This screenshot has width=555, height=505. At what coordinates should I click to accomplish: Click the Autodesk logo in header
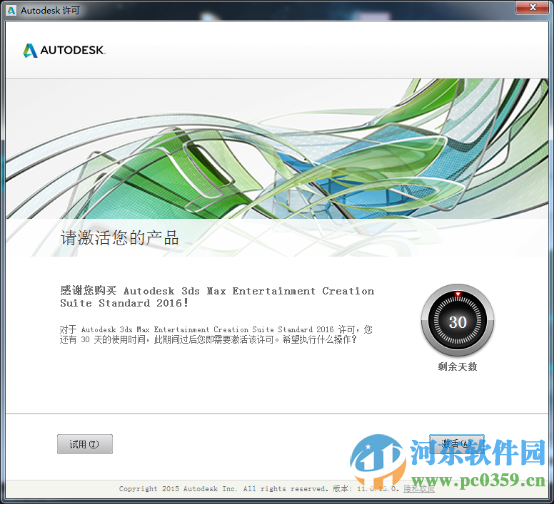pos(64,50)
